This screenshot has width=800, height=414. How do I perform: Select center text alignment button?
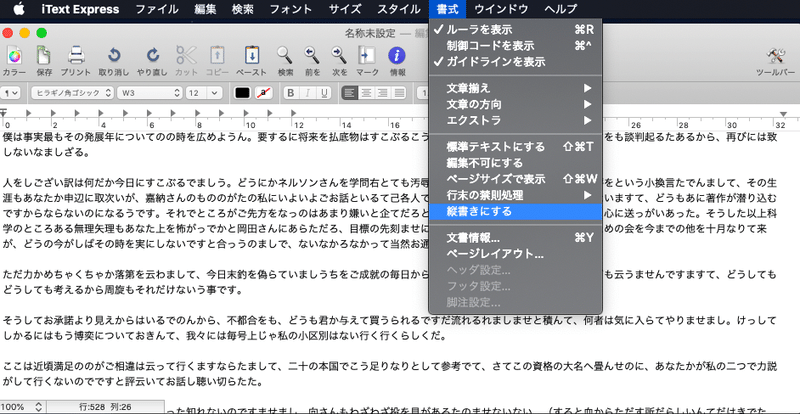(366, 93)
